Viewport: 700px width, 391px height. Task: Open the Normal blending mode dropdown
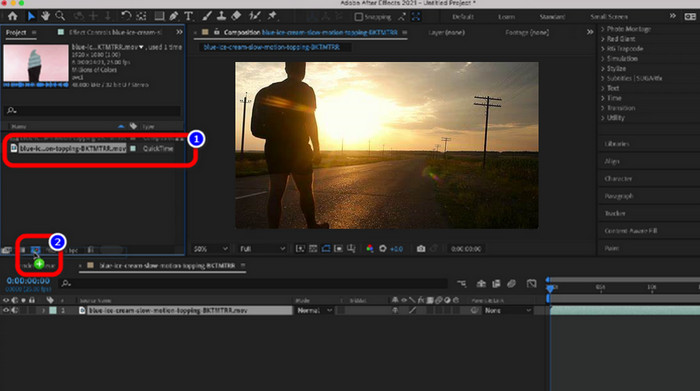point(315,310)
